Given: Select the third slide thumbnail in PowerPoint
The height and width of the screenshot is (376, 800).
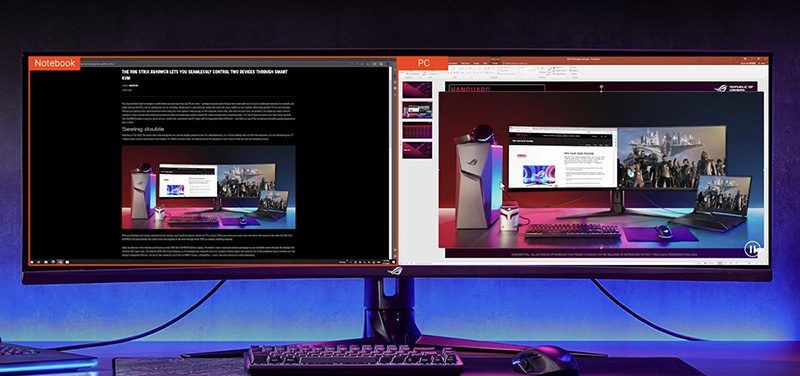Looking at the screenshot, I should pos(417,130).
